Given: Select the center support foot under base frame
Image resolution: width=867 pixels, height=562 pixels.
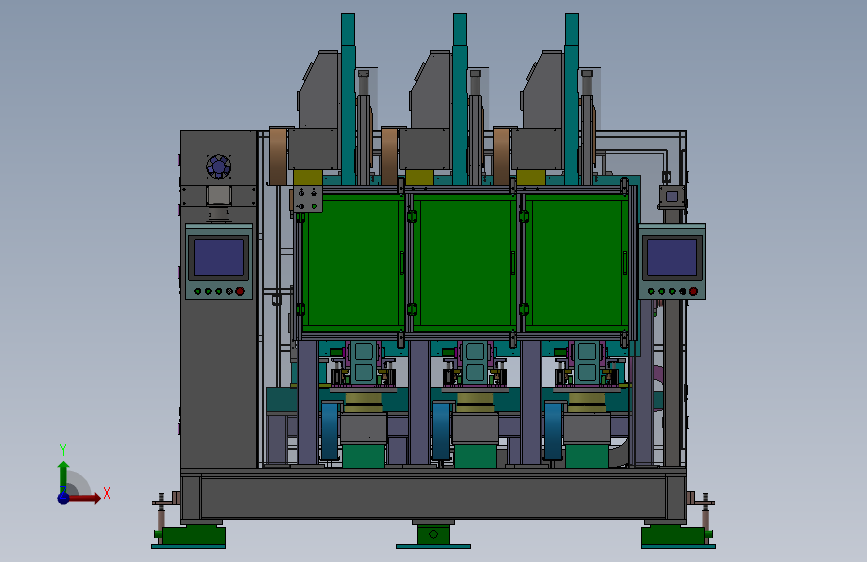Looking at the screenshot, I should coord(434,535).
